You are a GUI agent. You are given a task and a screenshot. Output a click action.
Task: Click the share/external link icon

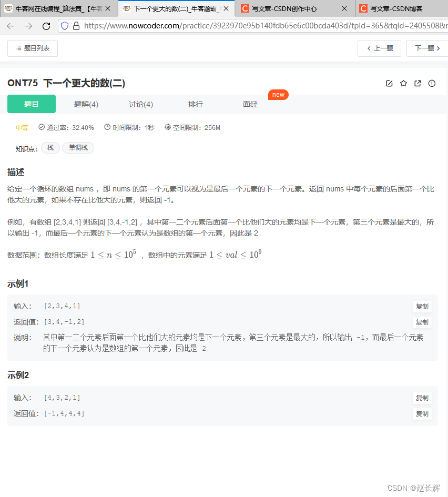pyautogui.click(x=418, y=83)
